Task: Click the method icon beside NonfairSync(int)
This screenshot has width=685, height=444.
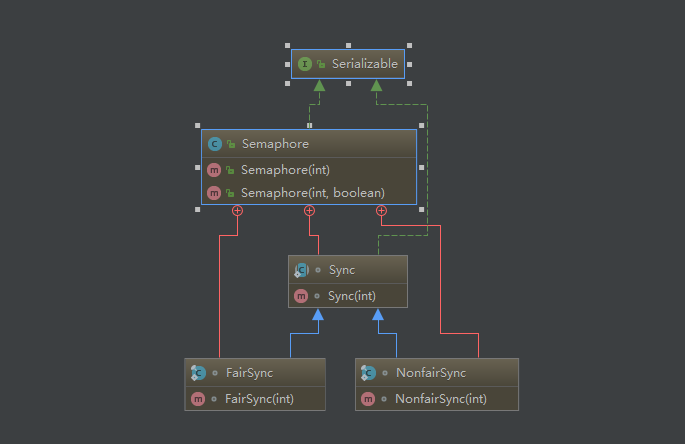Action: pos(368,399)
